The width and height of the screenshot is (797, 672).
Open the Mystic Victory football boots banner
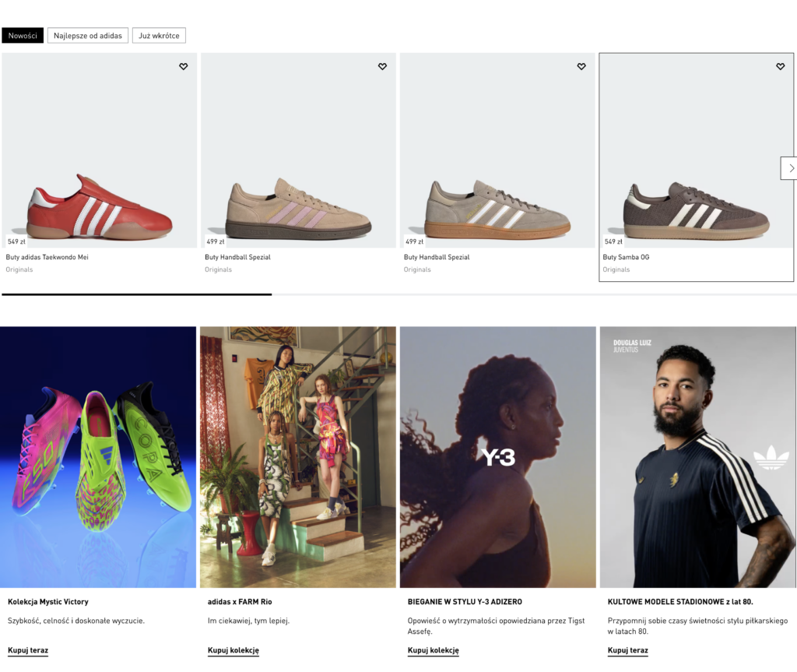[x=98, y=457]
